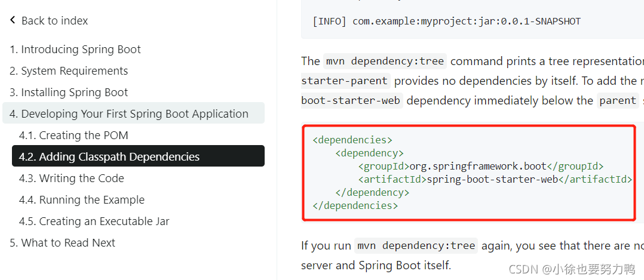Click the closing </dependency> tag line
This screenshot has width=644, height=280.
pos(373,193)
